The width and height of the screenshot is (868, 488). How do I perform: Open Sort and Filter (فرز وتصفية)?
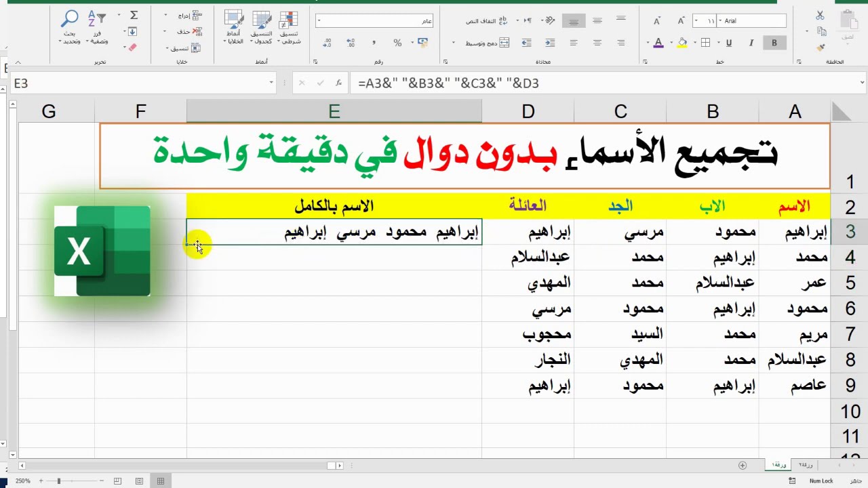click(98, 28)
